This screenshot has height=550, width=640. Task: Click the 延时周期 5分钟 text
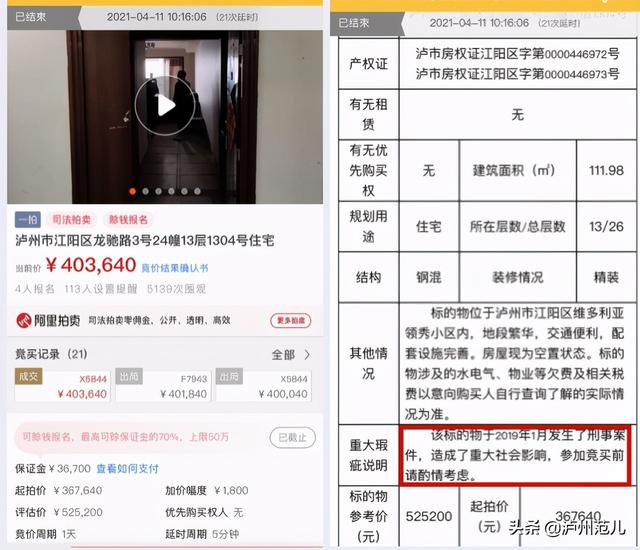point(202,534)
